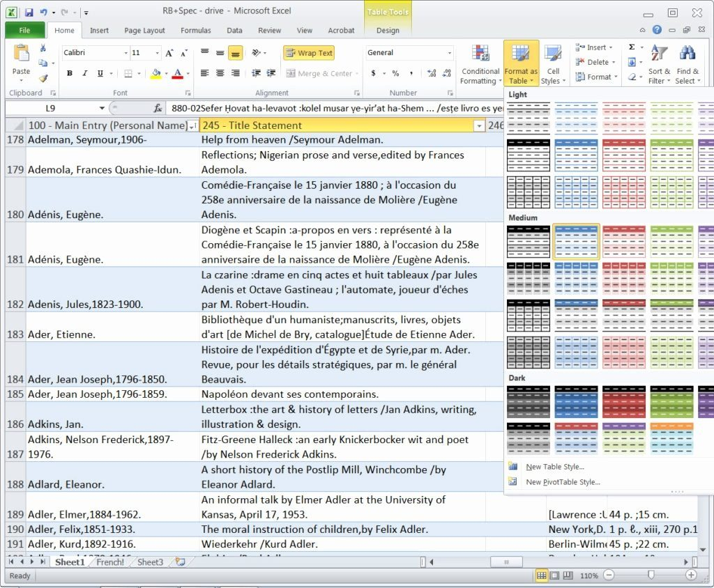The width and height of the screenshot is (714, 588).
Task: Toggle bold formatting
Action: click(x=69, y=72)
